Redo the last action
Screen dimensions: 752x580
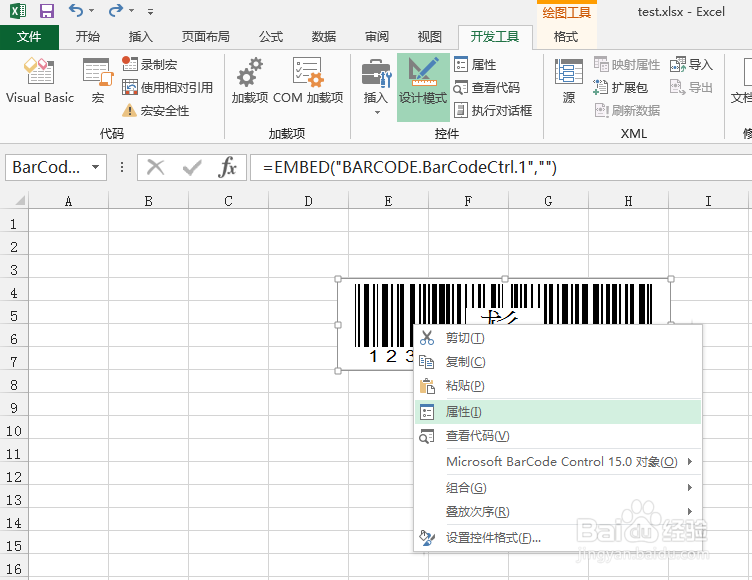(x=116, y=11)
